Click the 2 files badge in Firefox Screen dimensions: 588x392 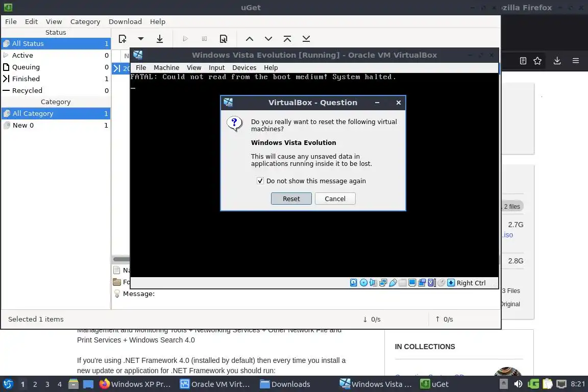(512, 206)
